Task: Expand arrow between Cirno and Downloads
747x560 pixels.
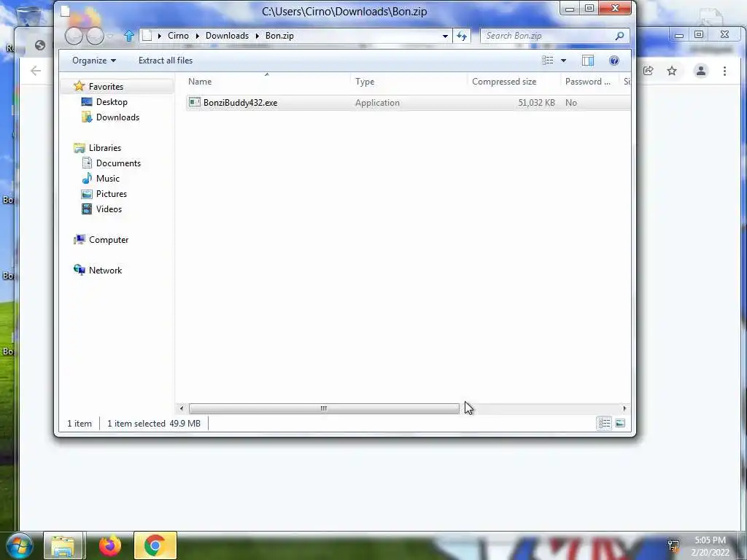Action: pyautogui.click(x=197, y=36)
